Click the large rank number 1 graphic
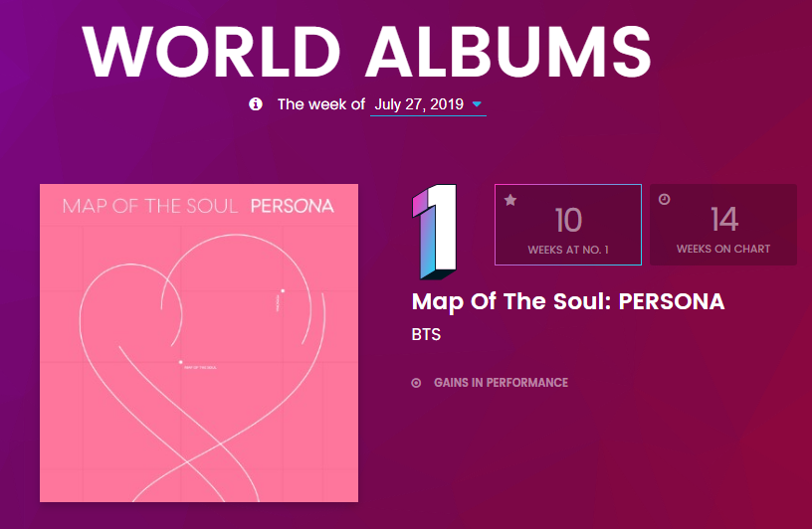This screenshot has height=529, width=812. (x=434, y=230)
